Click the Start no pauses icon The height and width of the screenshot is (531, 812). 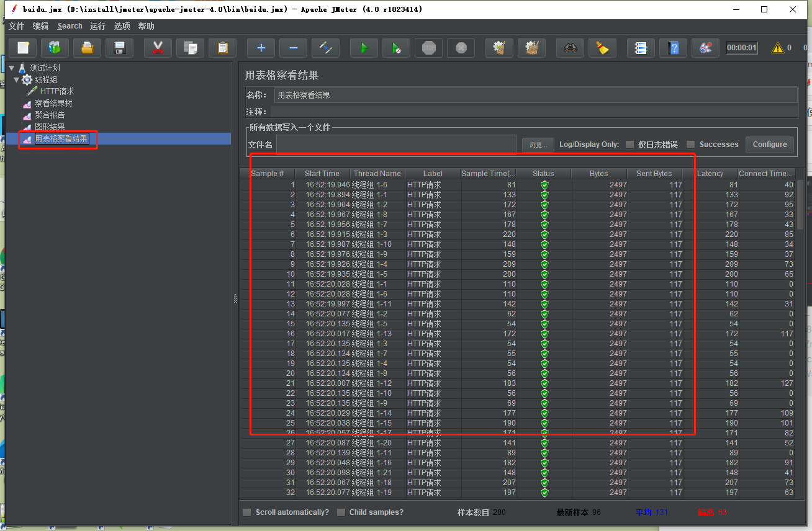tap(396, 48)
